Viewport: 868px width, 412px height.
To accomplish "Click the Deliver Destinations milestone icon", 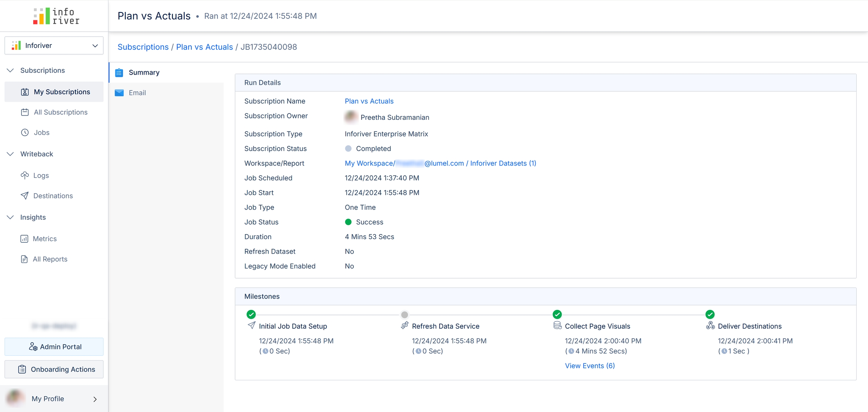I will pyautogui.click(x=710, y=326).
